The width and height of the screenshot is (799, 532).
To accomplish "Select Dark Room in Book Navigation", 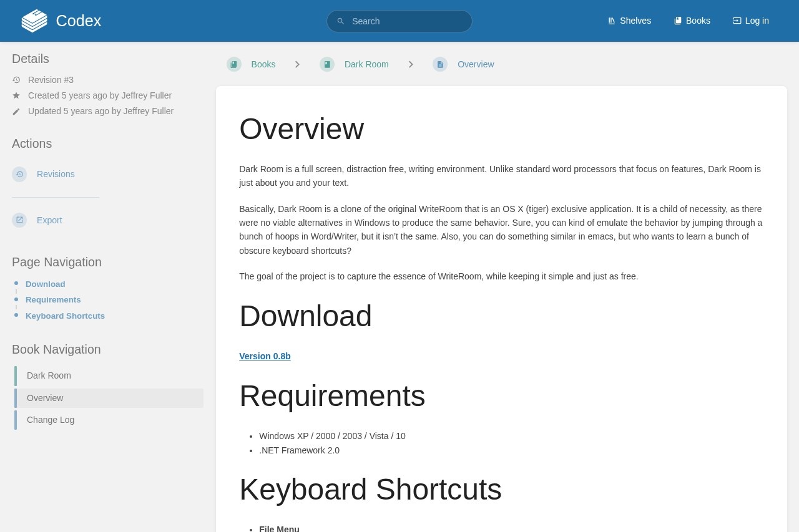I will click(x=49, y=375).
